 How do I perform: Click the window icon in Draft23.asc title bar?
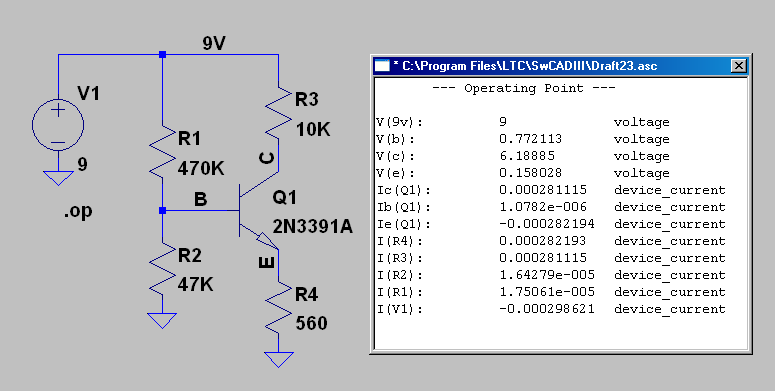pos(382,66)
